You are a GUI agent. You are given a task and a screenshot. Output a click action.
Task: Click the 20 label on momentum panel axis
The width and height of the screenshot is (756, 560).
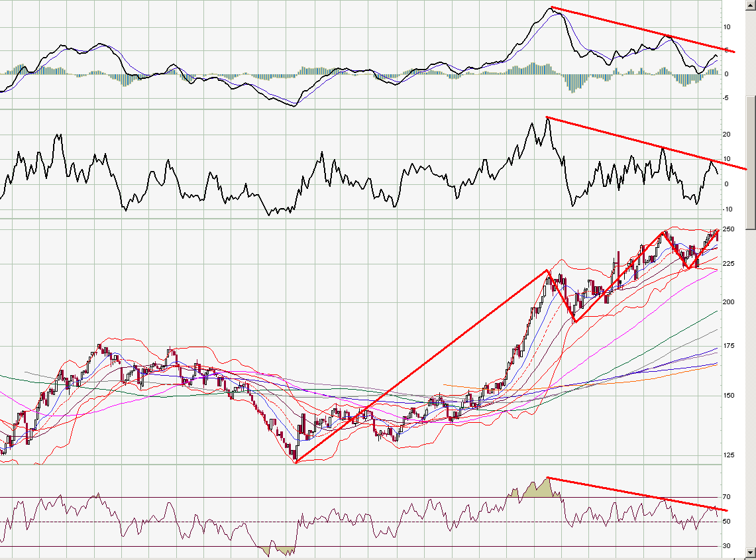726,135
